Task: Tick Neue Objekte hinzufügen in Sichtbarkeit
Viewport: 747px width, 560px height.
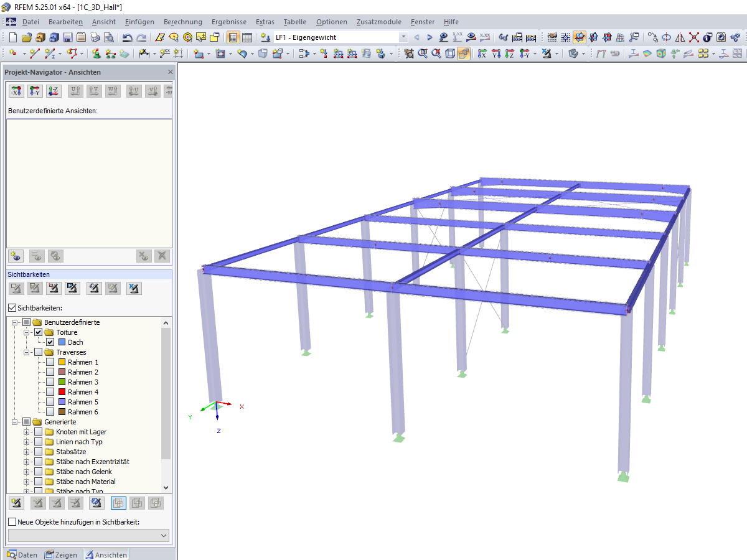Action: (12, 521)
